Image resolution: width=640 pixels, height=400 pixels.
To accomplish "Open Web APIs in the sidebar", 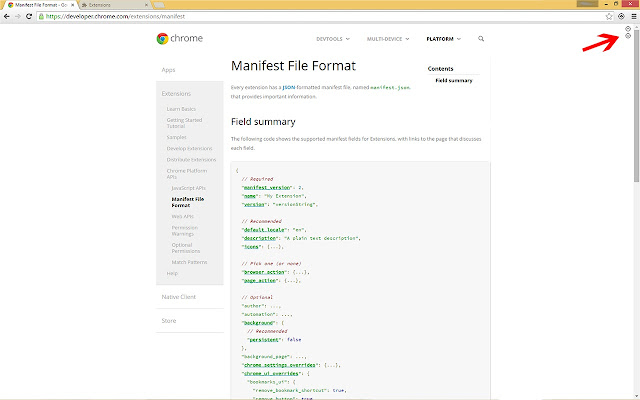I will [182, 216].
